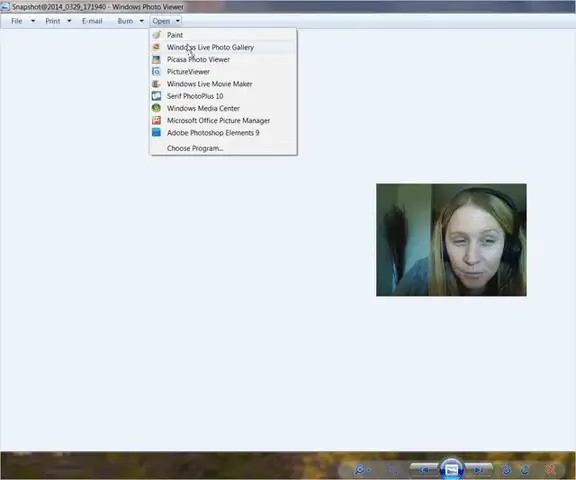Screen dimensions: 576x480
Task: Go to the previous photo
Action: coord(425,469)
